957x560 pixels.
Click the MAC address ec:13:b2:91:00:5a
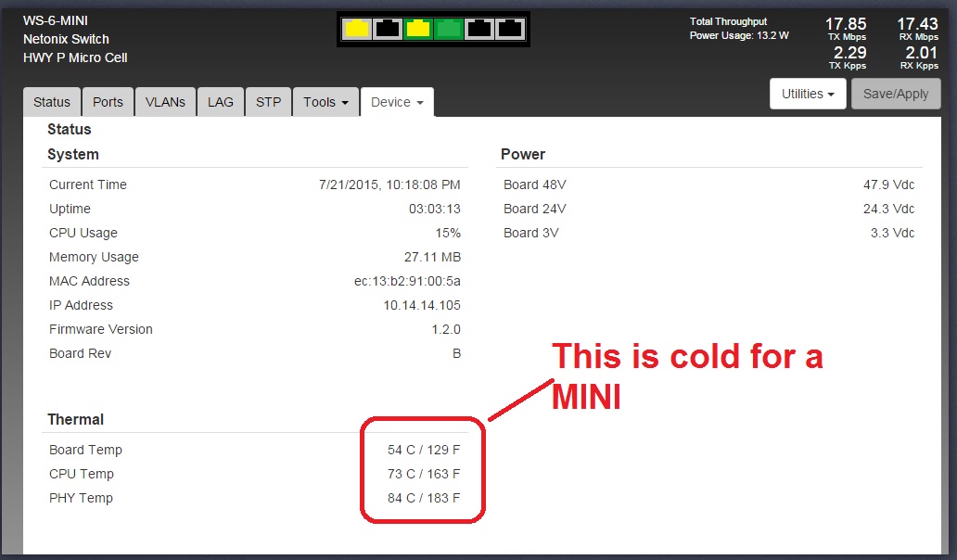(407, 281)
